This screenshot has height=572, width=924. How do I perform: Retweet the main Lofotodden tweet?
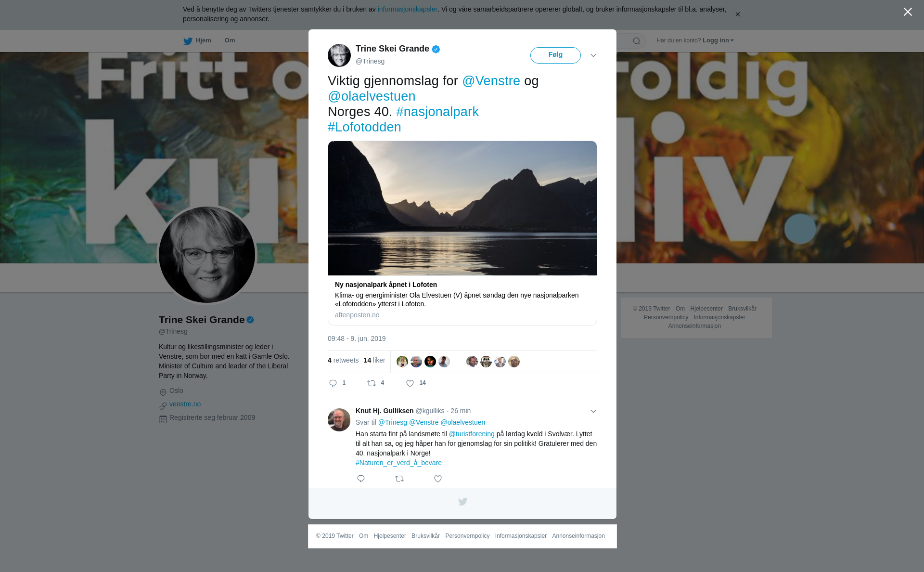(372, 383)
